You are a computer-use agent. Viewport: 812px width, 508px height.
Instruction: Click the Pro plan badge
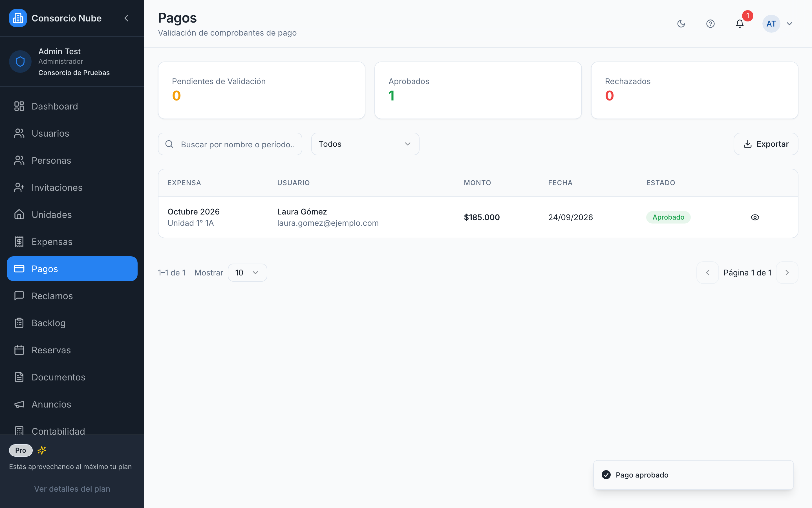point(21,450)
